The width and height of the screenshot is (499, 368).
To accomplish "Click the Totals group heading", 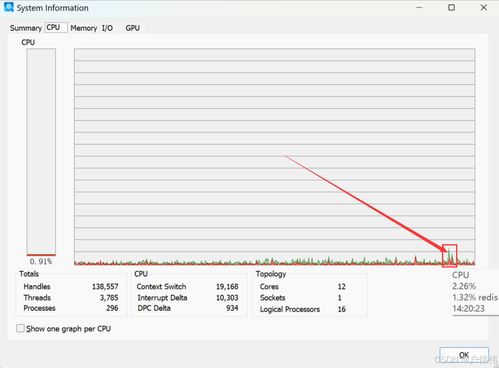I will 29,274.
